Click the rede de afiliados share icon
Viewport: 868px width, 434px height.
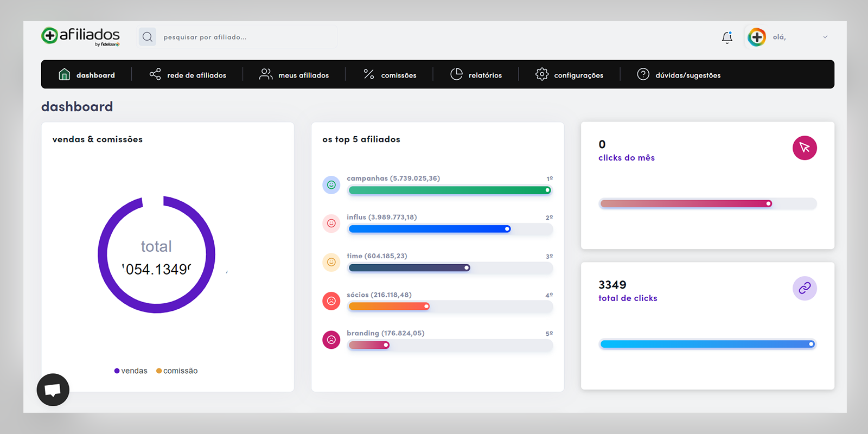[x=155, y=74]
